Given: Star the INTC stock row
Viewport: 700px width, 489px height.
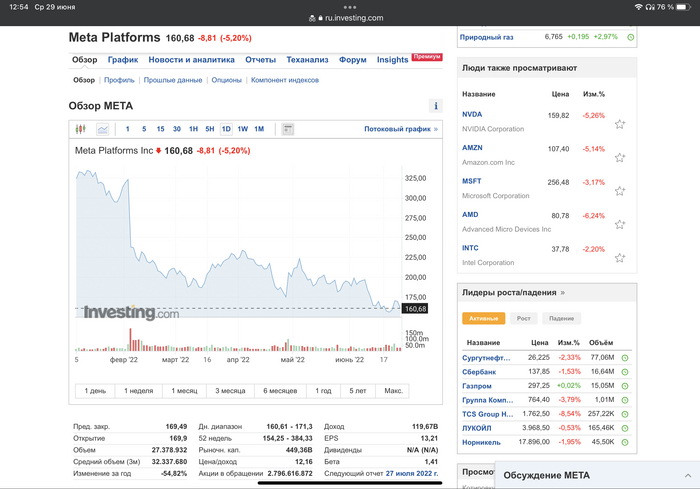Looking at the screenshot, I should [x=620, y=257].
